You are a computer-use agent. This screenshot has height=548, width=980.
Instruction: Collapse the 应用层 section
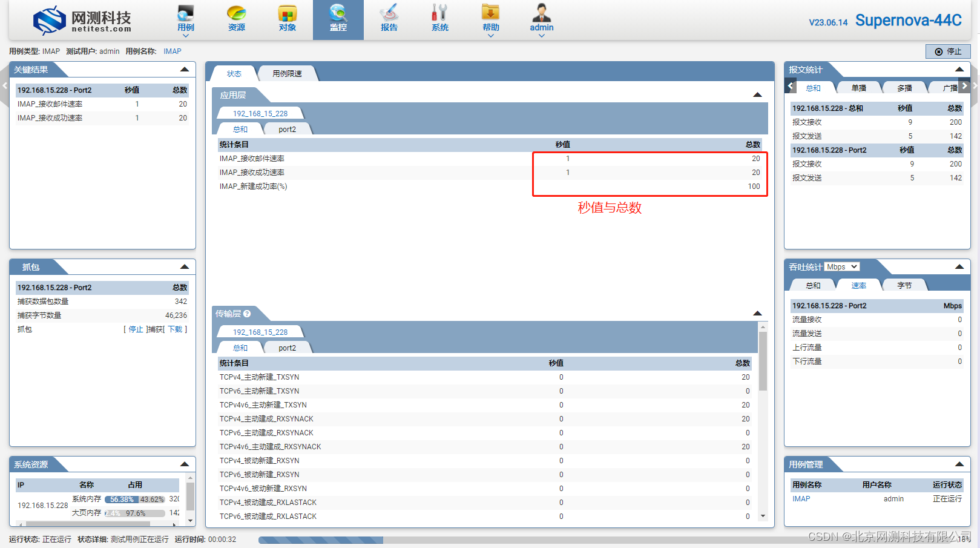click(x=757, y=94)
